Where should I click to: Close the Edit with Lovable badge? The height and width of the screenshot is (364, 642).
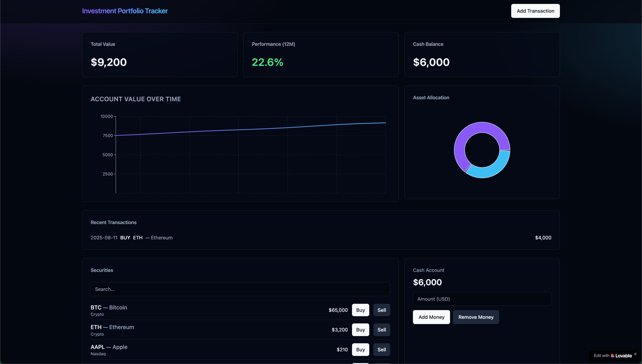click(x=635, y=354)
